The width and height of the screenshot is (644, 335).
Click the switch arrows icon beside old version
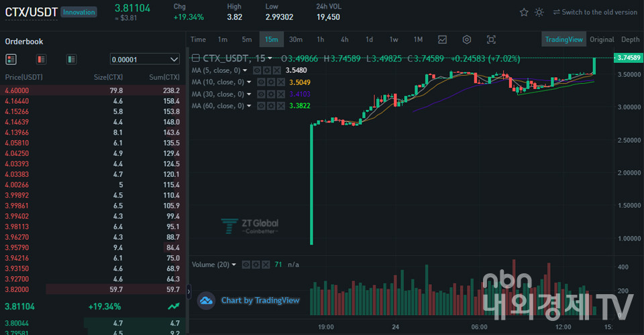(557, 12)
